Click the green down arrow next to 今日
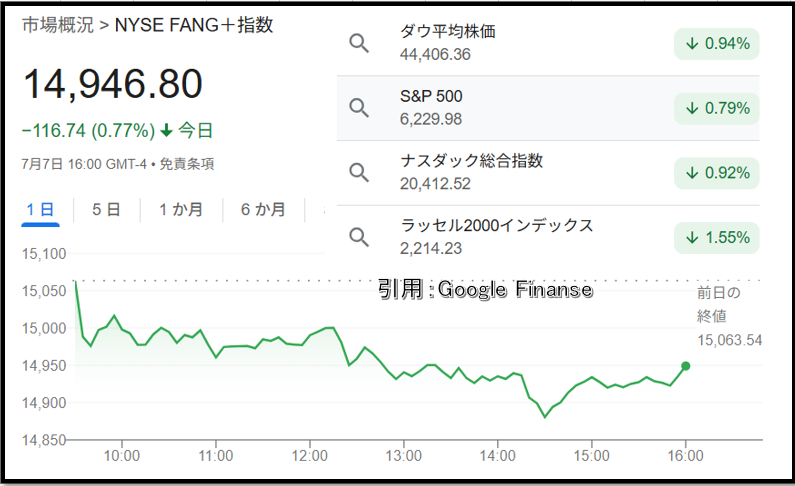Screen dimensions: 795x486 (x=166, y=131)
